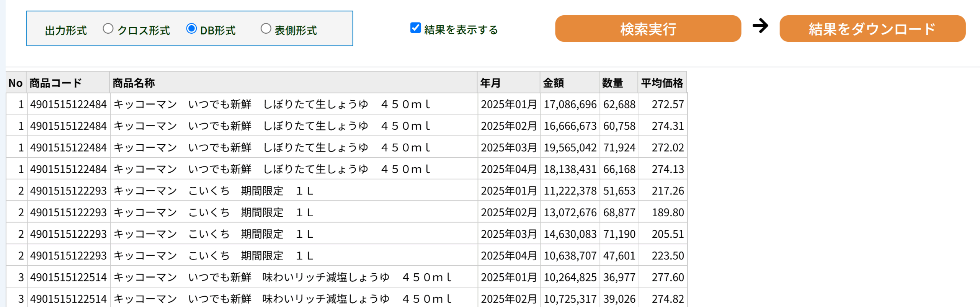Image resolution: width=980 pixels, height=307 pixels.
Task: Click product code in the 205.51 row
Action: tap(69, 234)
